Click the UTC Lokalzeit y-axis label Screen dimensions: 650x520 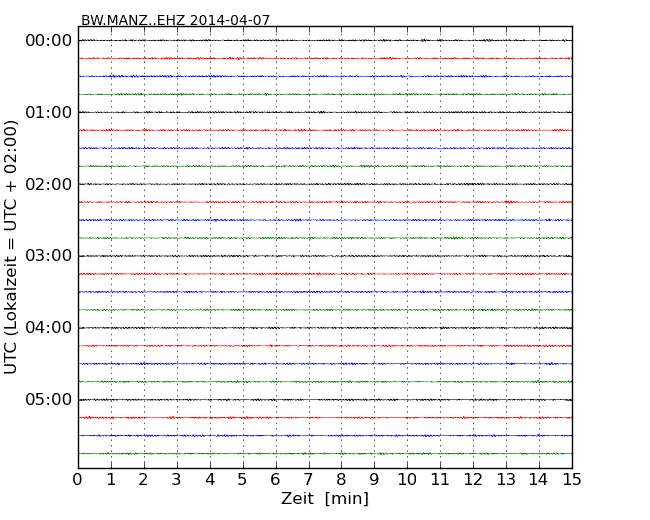pyautogui.click(x=10, y=248)
